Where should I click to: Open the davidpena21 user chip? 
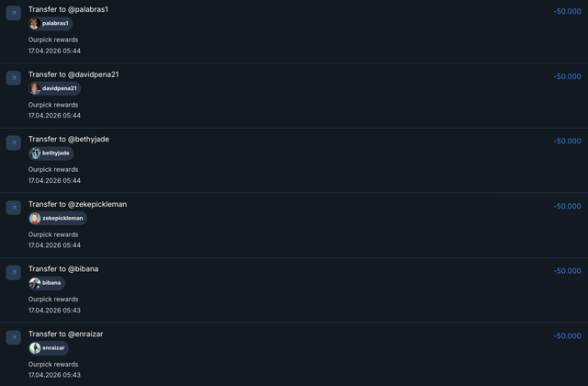[x=55, y=88]
